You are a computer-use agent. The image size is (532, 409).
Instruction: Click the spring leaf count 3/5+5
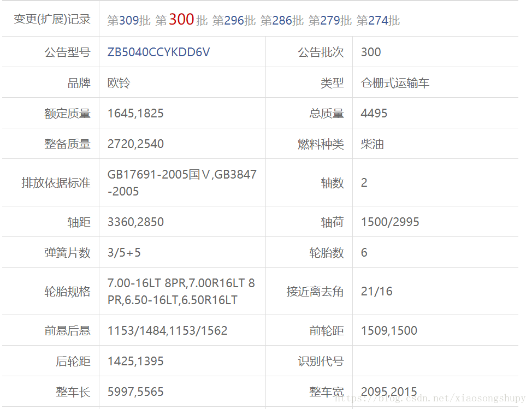pos(124,253)
